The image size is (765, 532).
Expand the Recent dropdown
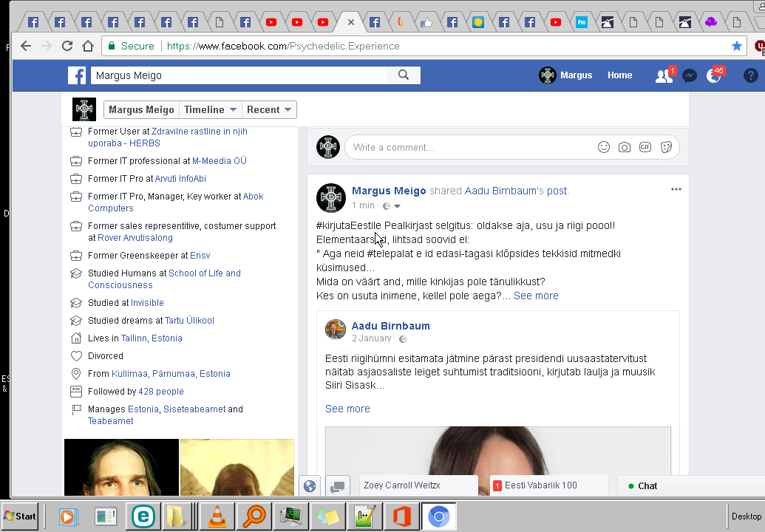click(x=270, y=109)
